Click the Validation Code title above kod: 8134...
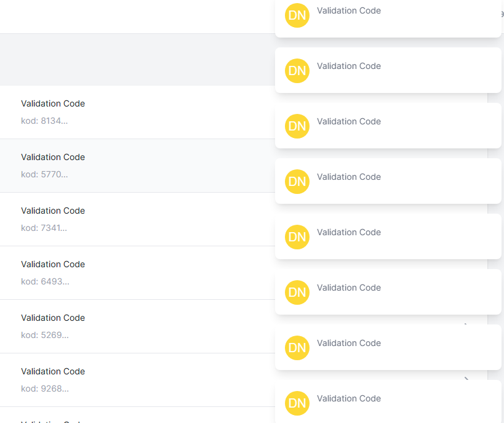 click(x=53, y=103)
